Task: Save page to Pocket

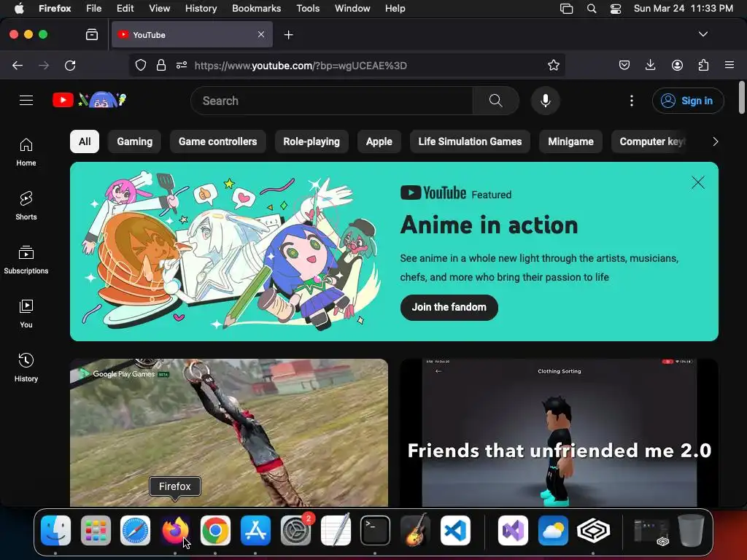Action: 624,65
